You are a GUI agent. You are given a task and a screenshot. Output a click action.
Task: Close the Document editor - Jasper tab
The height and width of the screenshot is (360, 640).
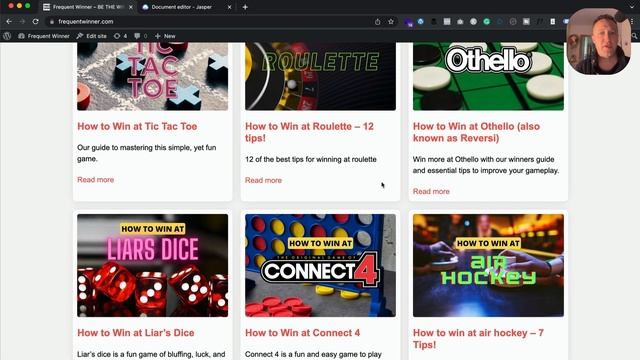[229, 7]
